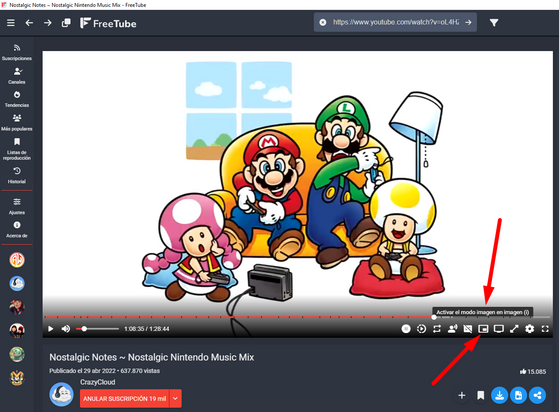Open the search filters funnel

494,23
